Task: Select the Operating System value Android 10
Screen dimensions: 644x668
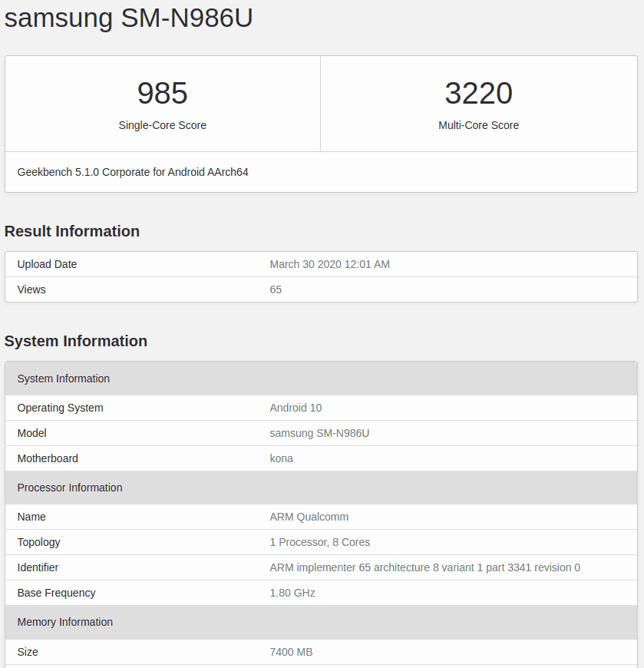Action: click(296, 408)
